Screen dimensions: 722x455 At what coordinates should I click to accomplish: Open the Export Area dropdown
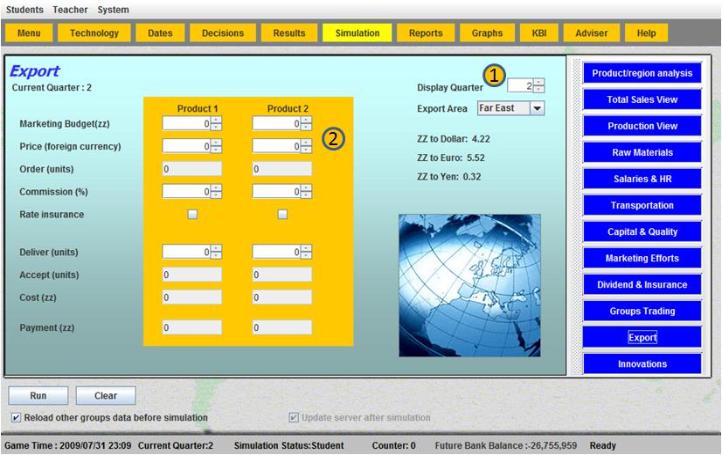(x=537, y=107)
